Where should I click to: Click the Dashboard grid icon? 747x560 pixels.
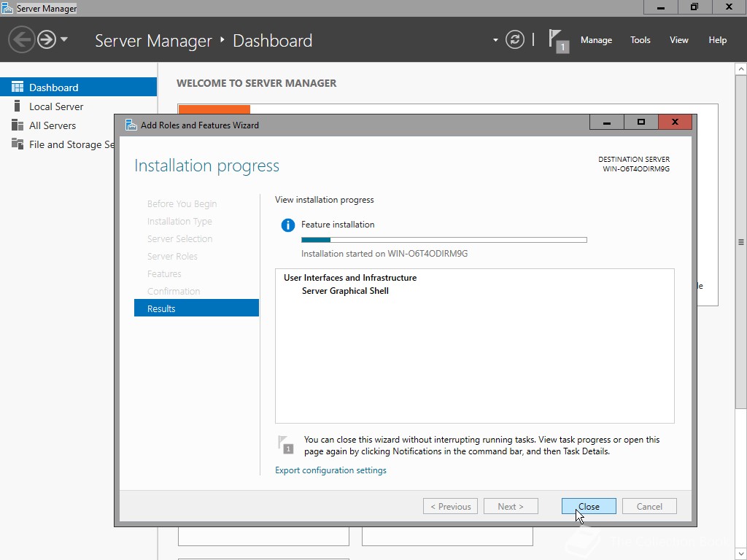(18, 87)
